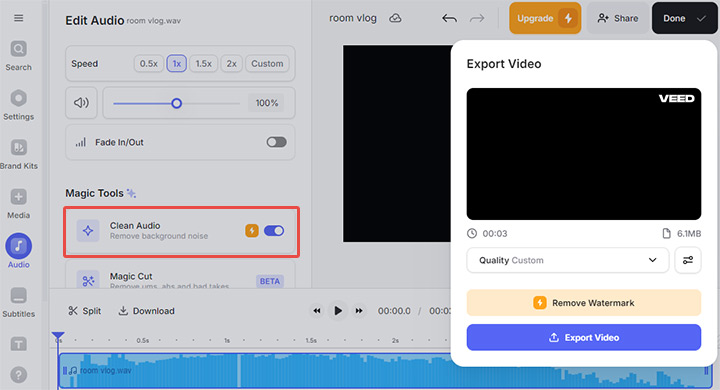This screenshot has width=720, height=390.
Task: Split the audio clip
Action: tap(84, 311)
